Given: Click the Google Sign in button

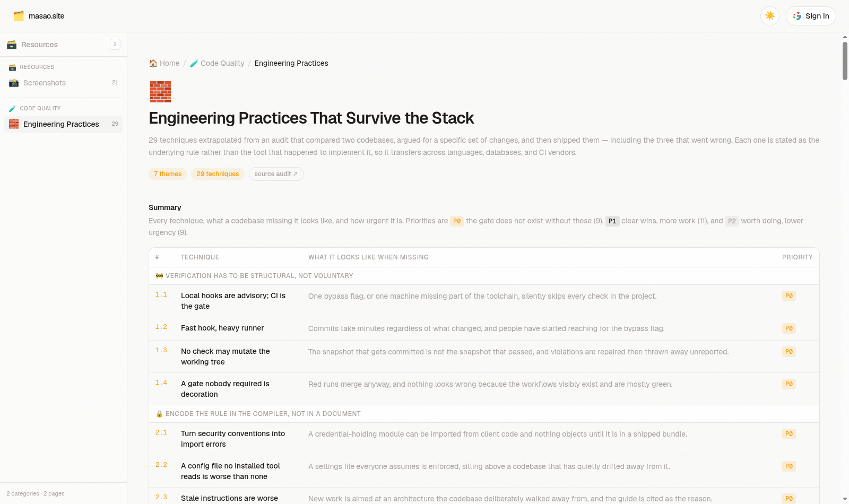Looking at the screenshot, I should tap(811, 16).
